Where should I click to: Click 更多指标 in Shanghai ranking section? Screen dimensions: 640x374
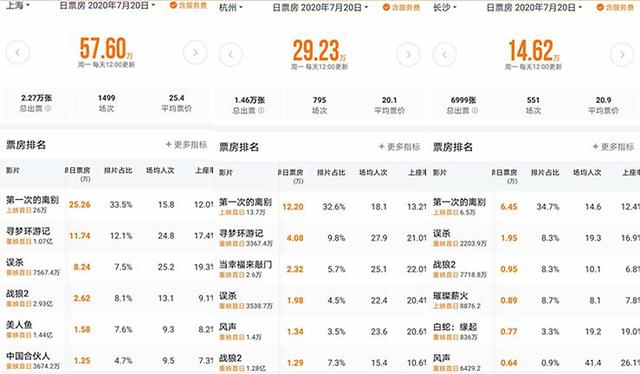coord(187,145)
